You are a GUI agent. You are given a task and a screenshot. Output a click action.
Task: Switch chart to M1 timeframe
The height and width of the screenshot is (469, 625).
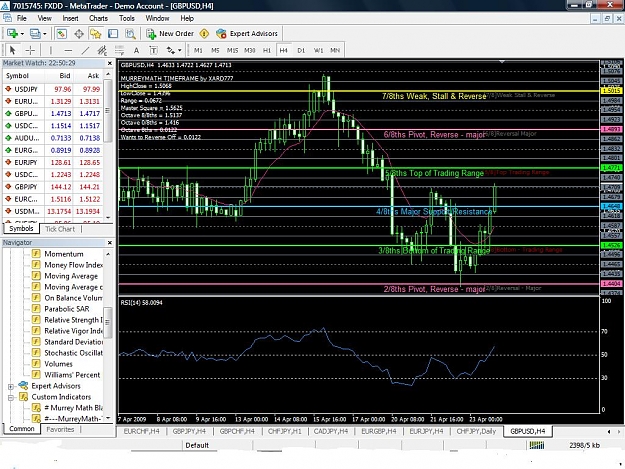(x=198, y=50)
